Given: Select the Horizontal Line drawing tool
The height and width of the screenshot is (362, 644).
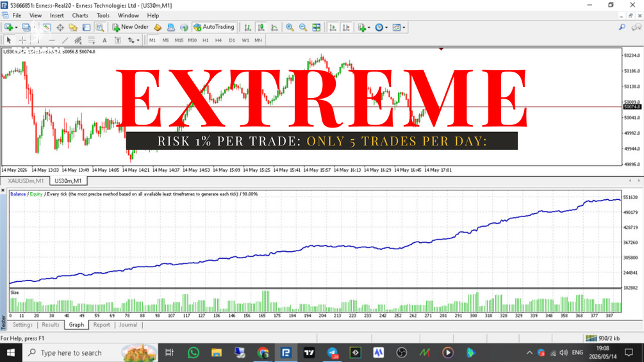Looking at the screenshot, I should 52,40.
